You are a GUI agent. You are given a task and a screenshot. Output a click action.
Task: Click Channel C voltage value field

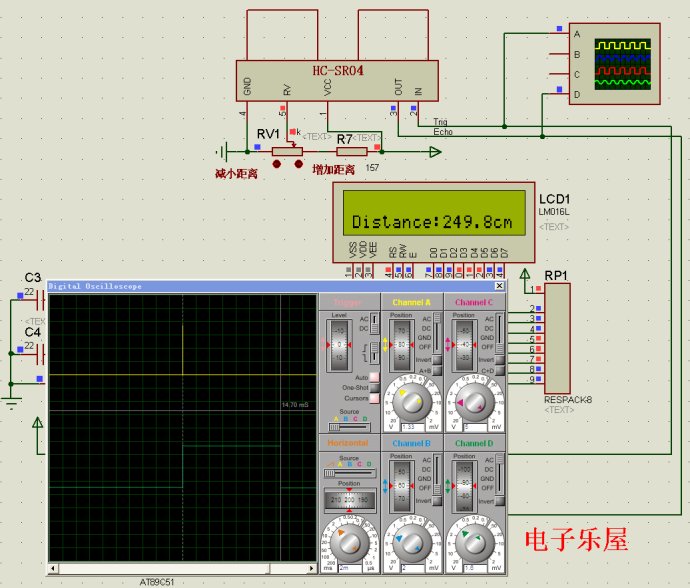[x=475, y=427]
